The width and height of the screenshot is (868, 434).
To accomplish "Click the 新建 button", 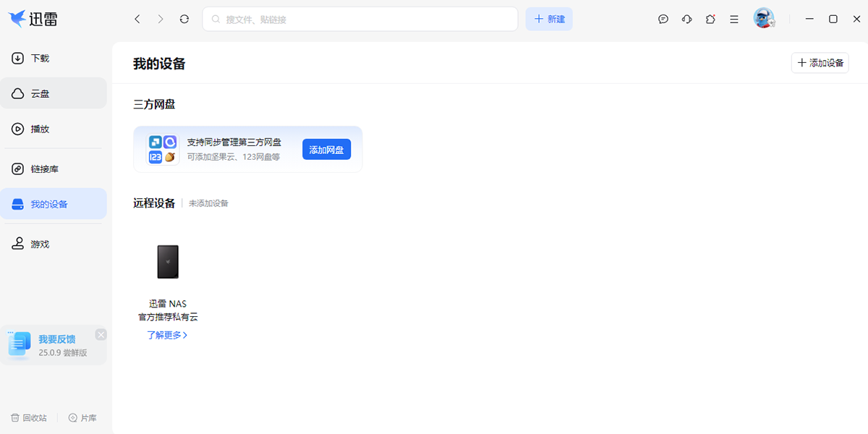I will point(549,19).
